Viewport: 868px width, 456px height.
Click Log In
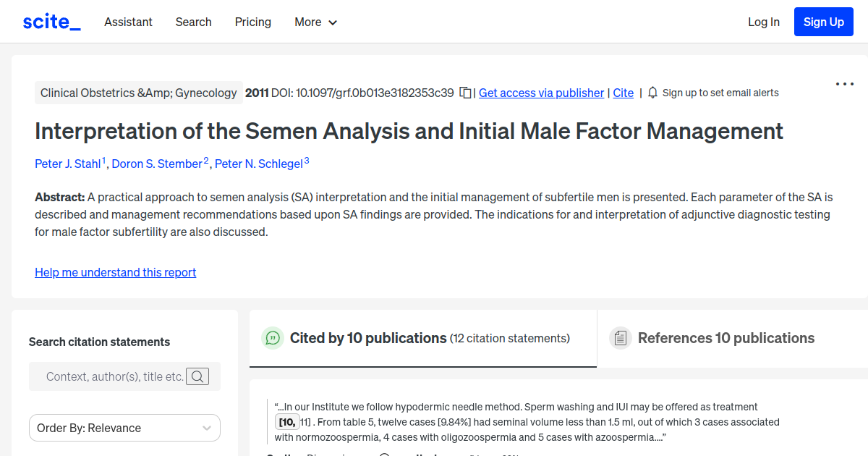coord(763,22)
